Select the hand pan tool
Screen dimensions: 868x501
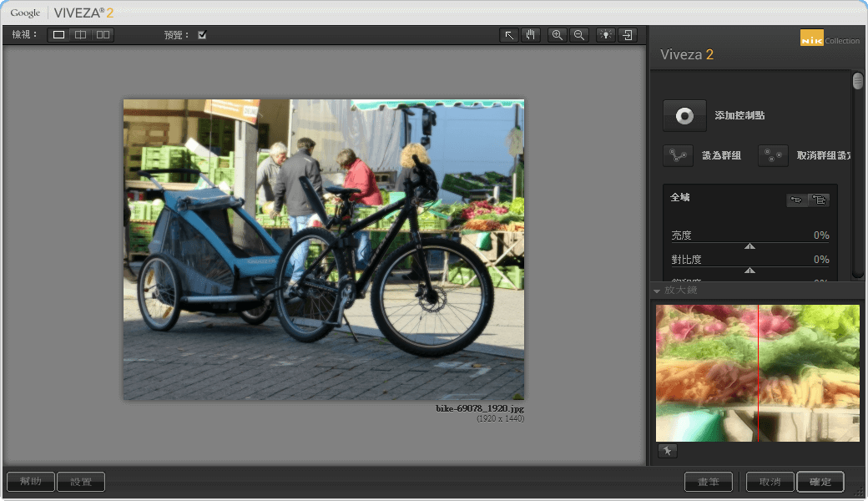[531, 35]
